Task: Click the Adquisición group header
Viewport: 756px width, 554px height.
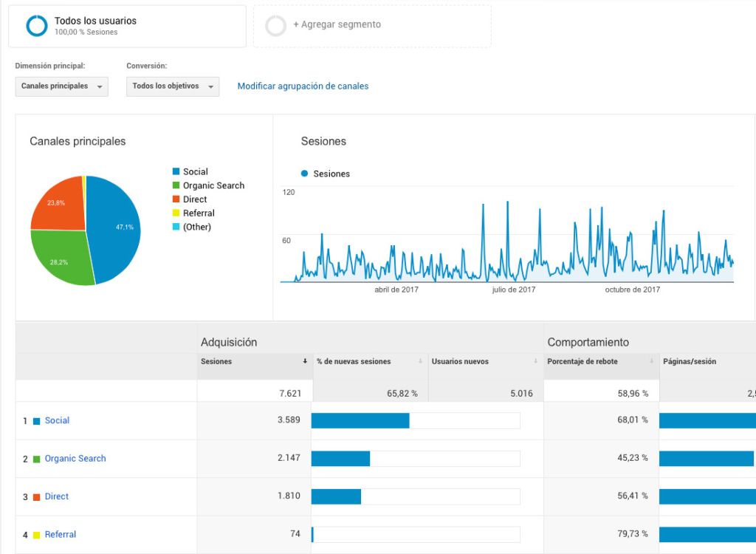Action: point(229,342)
